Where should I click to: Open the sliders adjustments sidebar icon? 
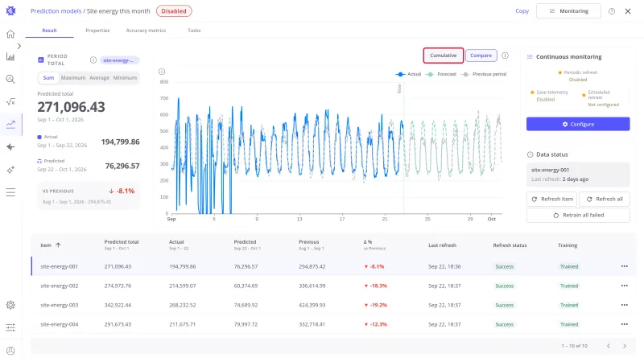[10, 327]
